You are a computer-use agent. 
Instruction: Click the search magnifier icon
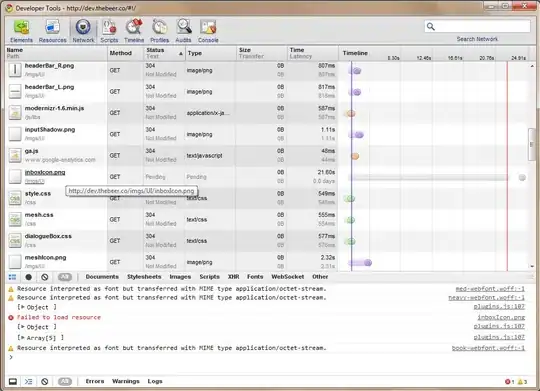click(x=430, y=27)
